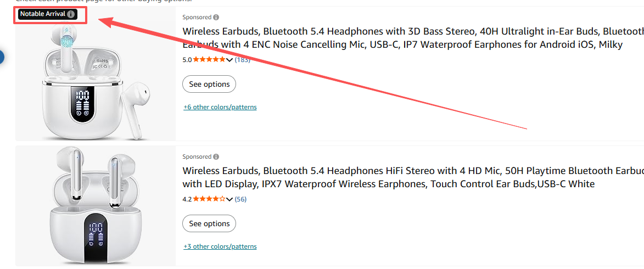Image resolution: width=644 pixels, height=269 pixels.
Task: Open the 183 reviews link
Action: click(242, 60)
